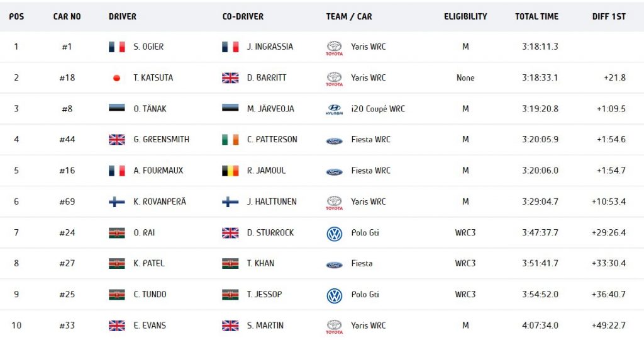Click the Hyundai logo beside i20 Coupé WRC

334,110
